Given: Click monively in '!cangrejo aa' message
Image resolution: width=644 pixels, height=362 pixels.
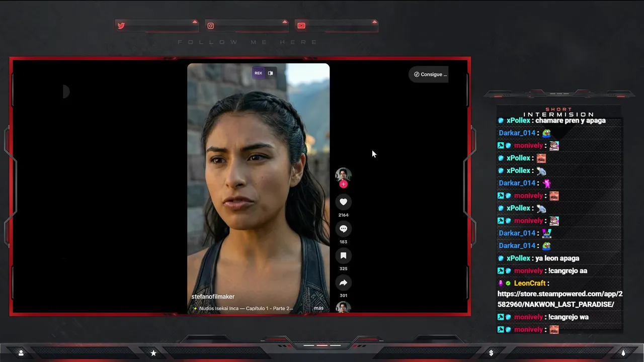Looking at the screenshot, I should [x=528, y=270].
